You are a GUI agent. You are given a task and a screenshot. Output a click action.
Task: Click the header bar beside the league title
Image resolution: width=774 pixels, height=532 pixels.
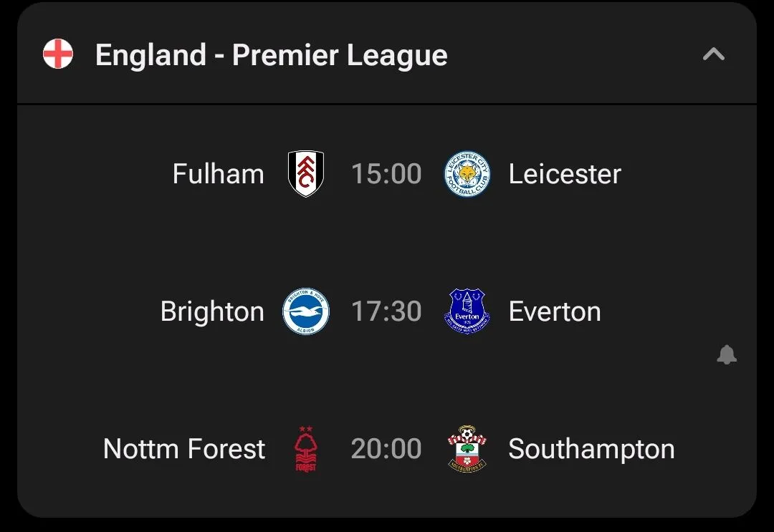pos(573,55)
